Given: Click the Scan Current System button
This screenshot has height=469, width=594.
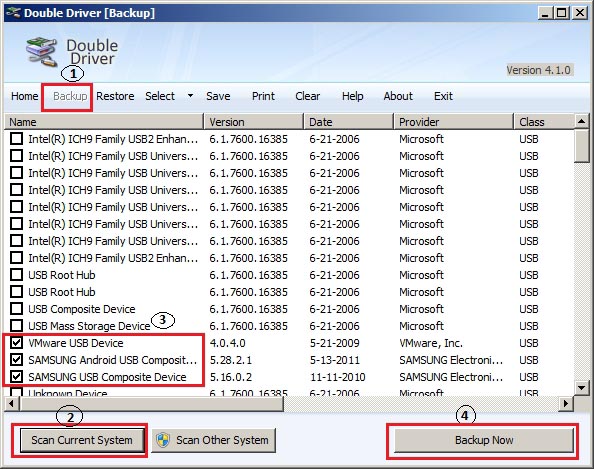Looking at the screenshot, I should [82, 440].
